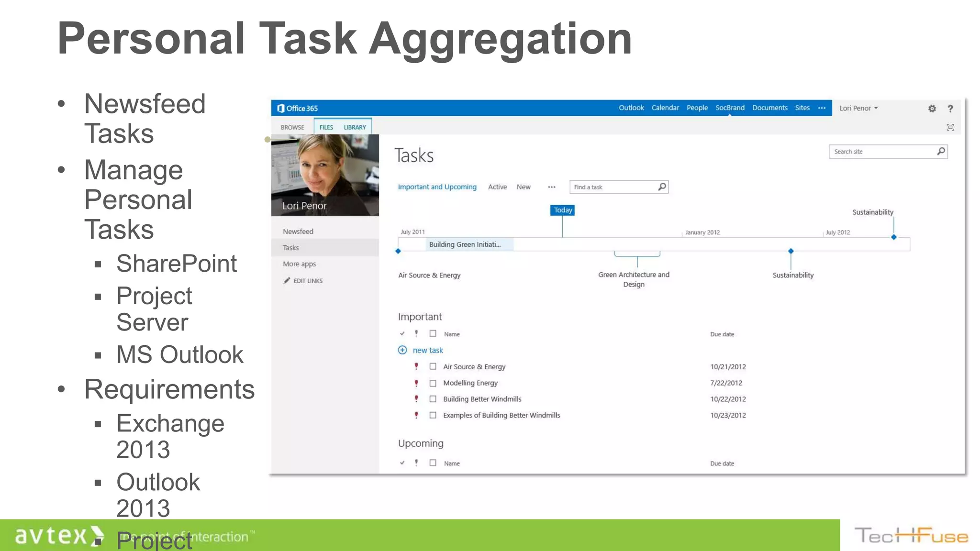
Task: Select the Active tasks view
Action: point(497,187)
